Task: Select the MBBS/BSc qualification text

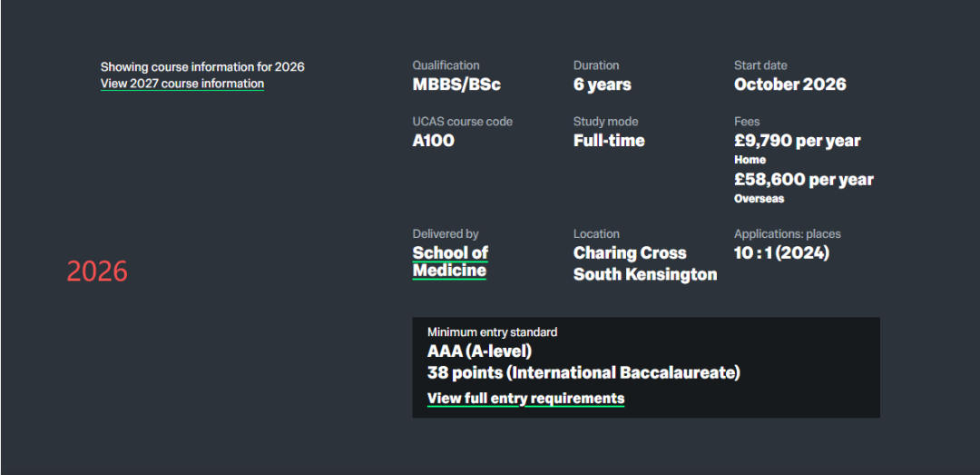Action: coord(456,84)
